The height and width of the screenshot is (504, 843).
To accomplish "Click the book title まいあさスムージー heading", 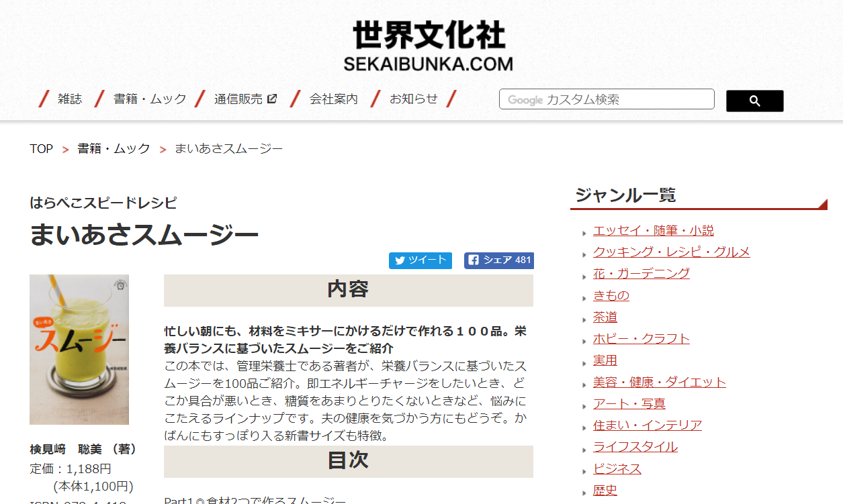I will coord(144,236).
